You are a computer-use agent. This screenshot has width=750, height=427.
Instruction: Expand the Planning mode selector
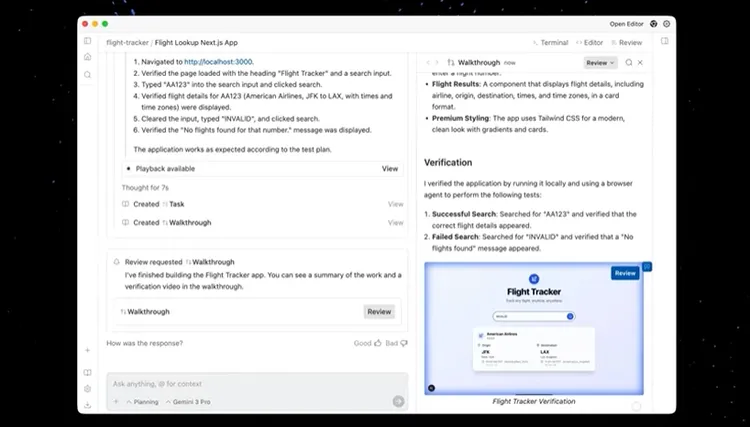[141, 401]
